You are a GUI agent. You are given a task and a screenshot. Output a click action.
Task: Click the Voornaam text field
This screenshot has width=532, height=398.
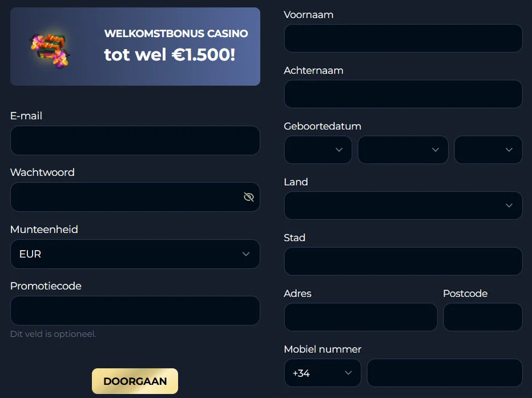(403, 38)
